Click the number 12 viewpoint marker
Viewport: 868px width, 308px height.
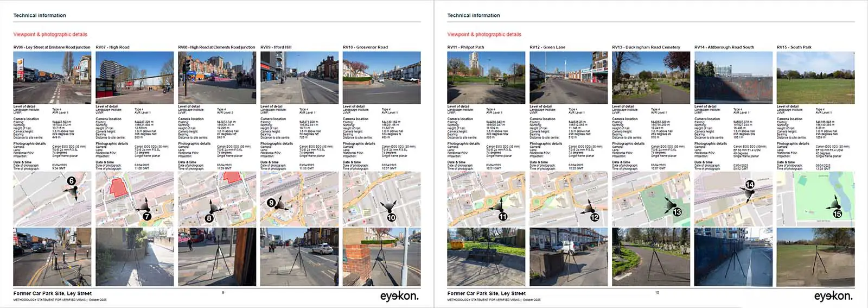595,217
